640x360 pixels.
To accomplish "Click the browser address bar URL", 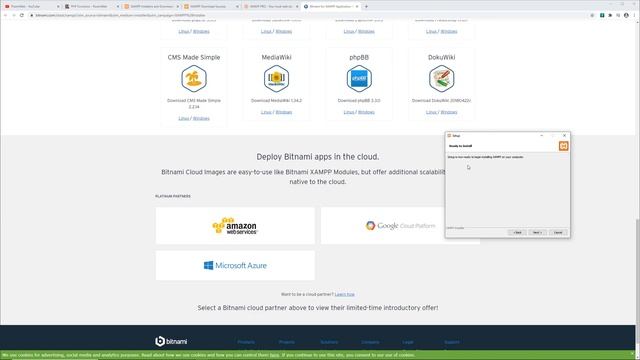I will [x=120, y=15].
